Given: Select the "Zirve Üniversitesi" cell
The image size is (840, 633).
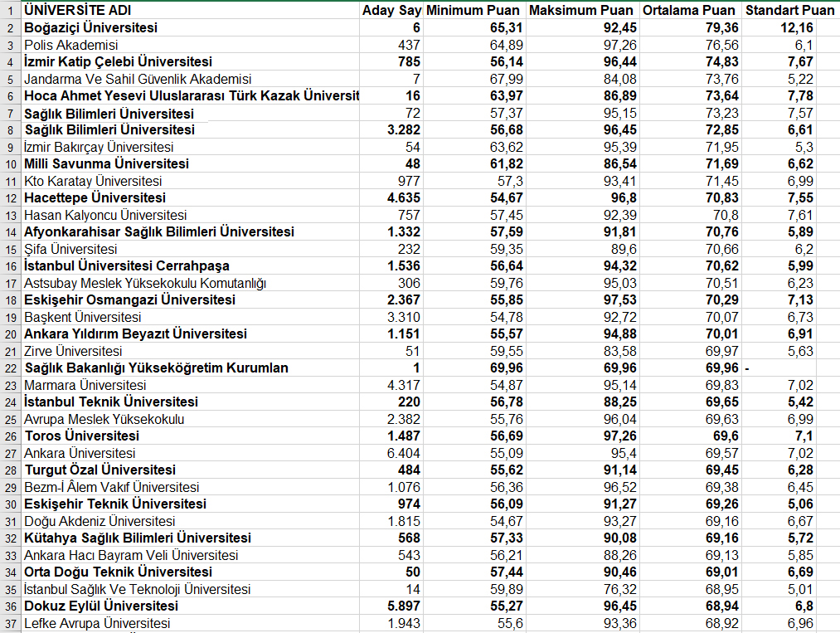Looking at the screenshot, I should (x=191, y=351).
